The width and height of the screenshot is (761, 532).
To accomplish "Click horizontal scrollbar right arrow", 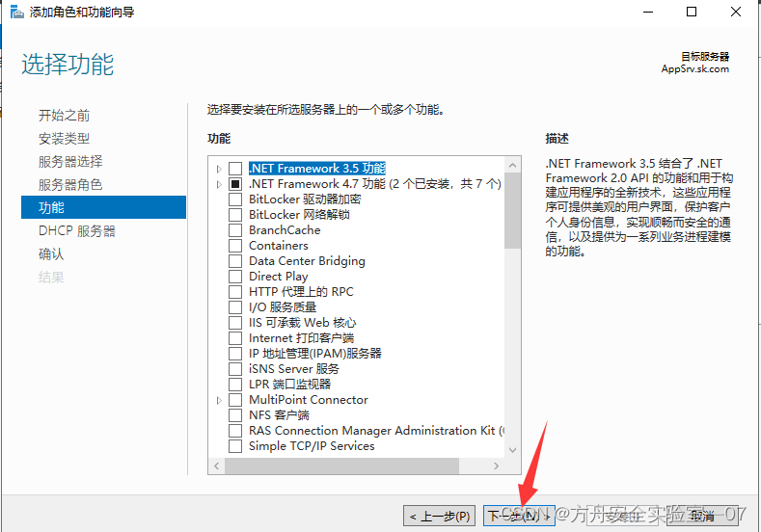I will tap(496, 466).
